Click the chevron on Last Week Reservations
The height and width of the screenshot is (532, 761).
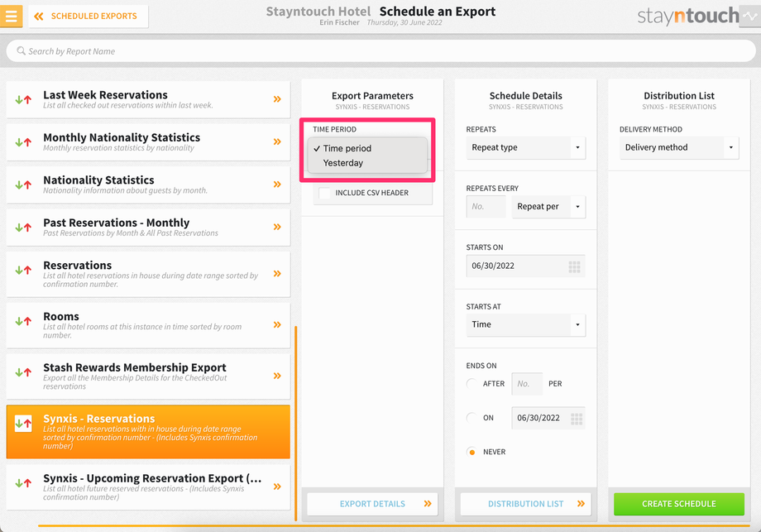pos(277,99)
